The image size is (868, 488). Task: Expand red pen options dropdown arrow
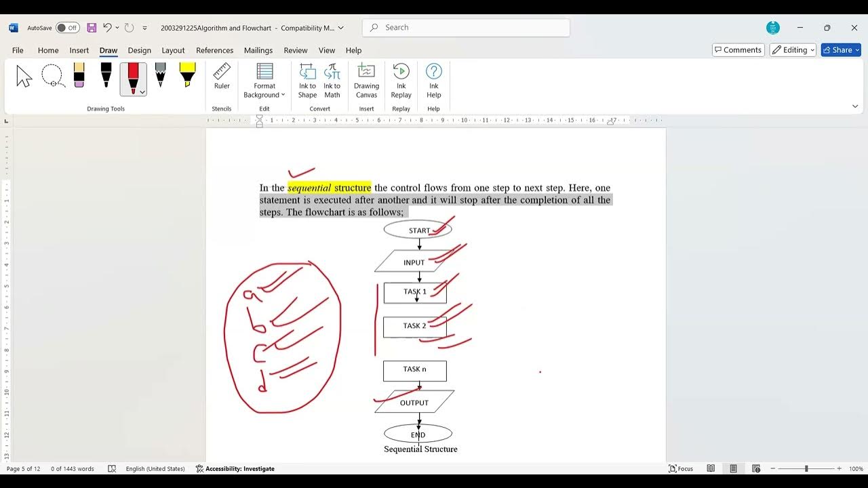pyautogui.click(x=142, y=92)
